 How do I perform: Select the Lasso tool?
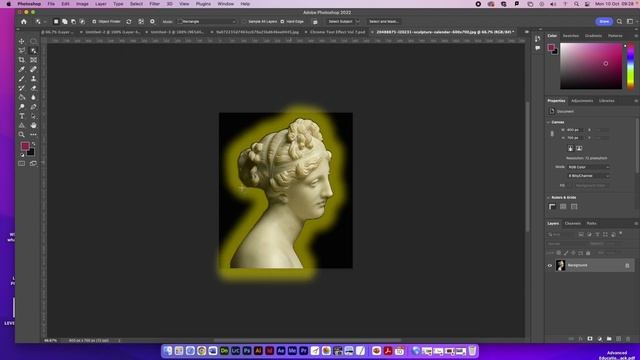pyautogui.click(x=21, y=51)
